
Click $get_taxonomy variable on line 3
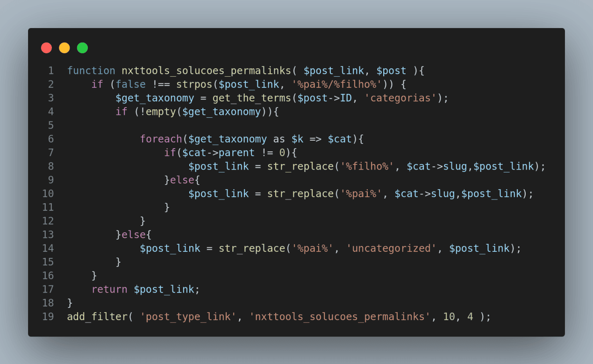pos(155,98)
